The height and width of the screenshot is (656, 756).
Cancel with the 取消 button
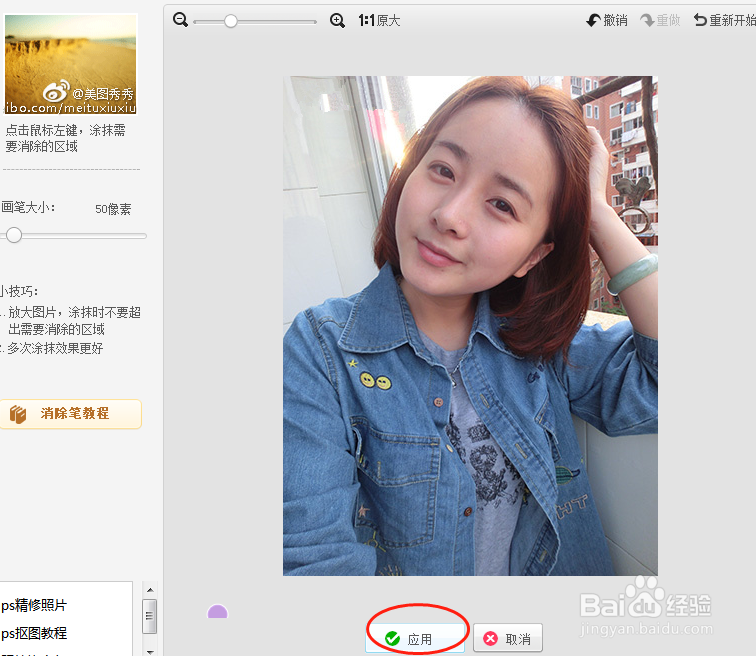tap(508, 639)
